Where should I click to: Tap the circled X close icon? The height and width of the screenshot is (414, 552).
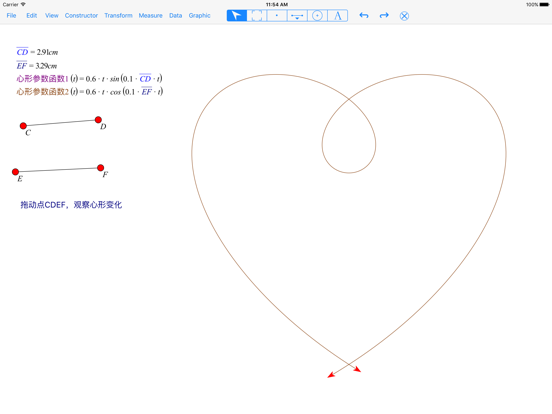click(404, 16)
